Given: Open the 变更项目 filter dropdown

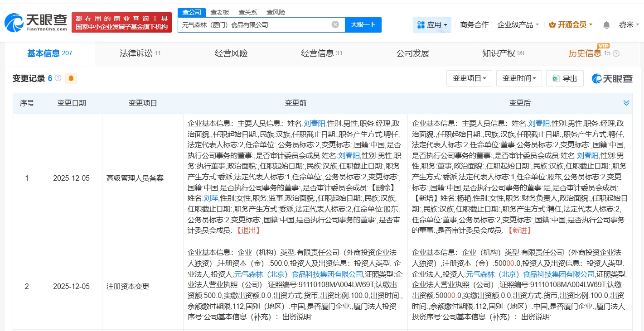Looking at the screenshot, I should pyautogui.click(x=469, y=78).
